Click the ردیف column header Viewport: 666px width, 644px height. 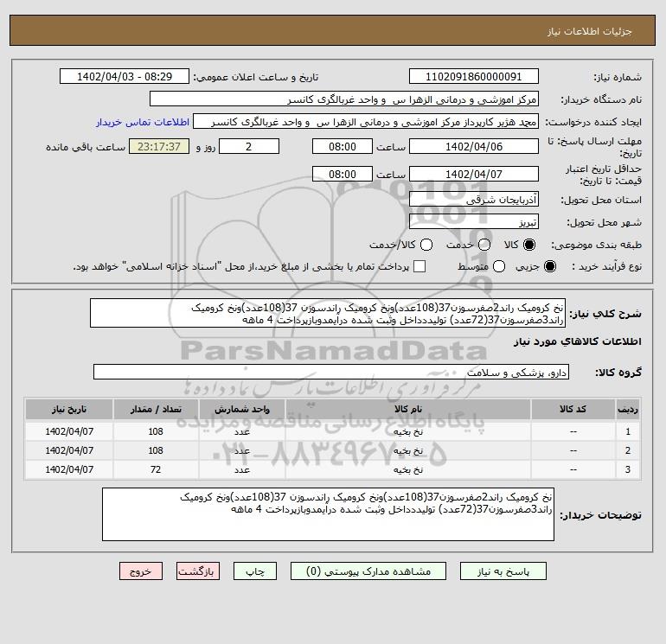[x=627, y=409]
